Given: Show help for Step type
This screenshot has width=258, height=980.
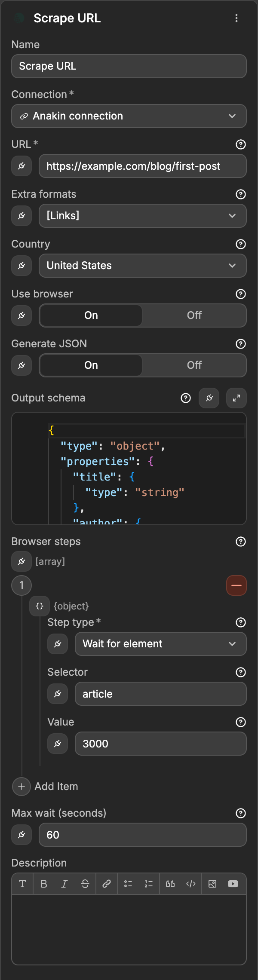Looking at the screenshot, I should pyautogui.click(x=241, y=622).
